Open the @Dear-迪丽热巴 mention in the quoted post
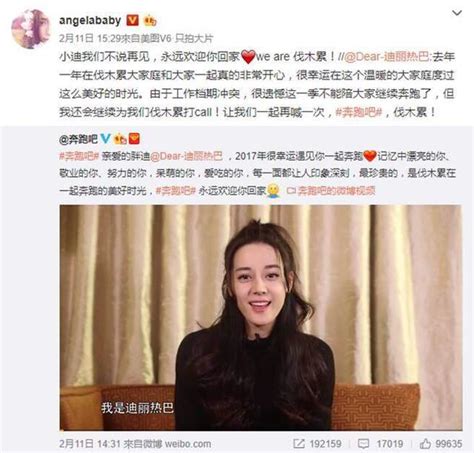The width and height of the screenshot is (474, 453). point(187,156)
